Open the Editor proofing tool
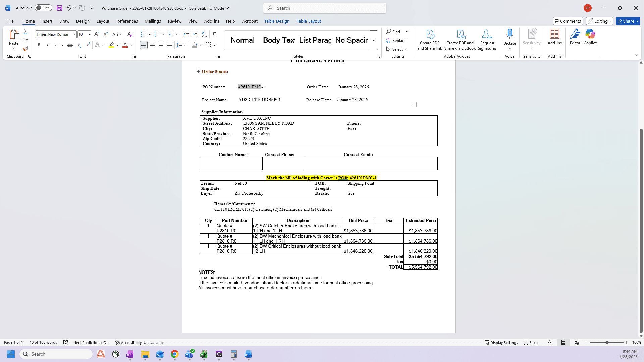644x362 pixels. tap(575, 37)
